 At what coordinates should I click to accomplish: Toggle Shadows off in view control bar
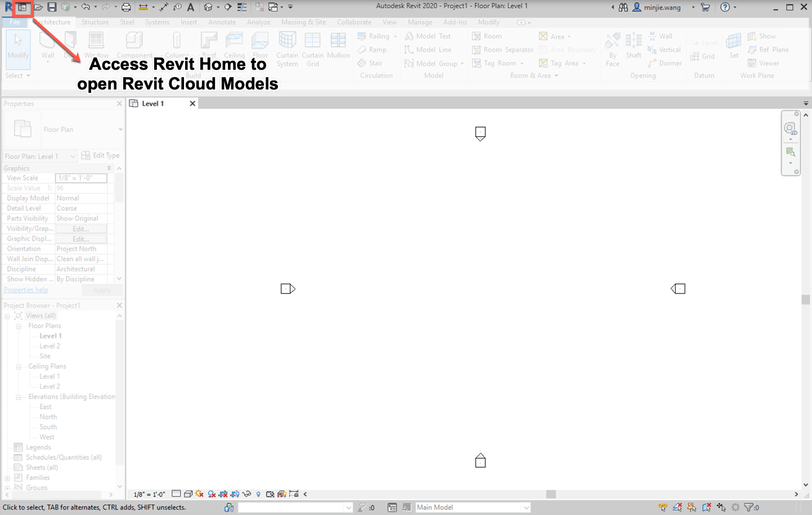click(200, 494)
